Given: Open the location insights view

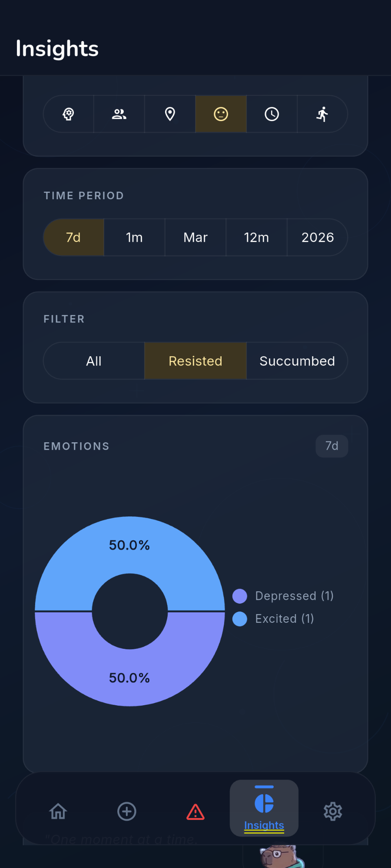Looking at the screenshot, I should [x=170, y=114].
